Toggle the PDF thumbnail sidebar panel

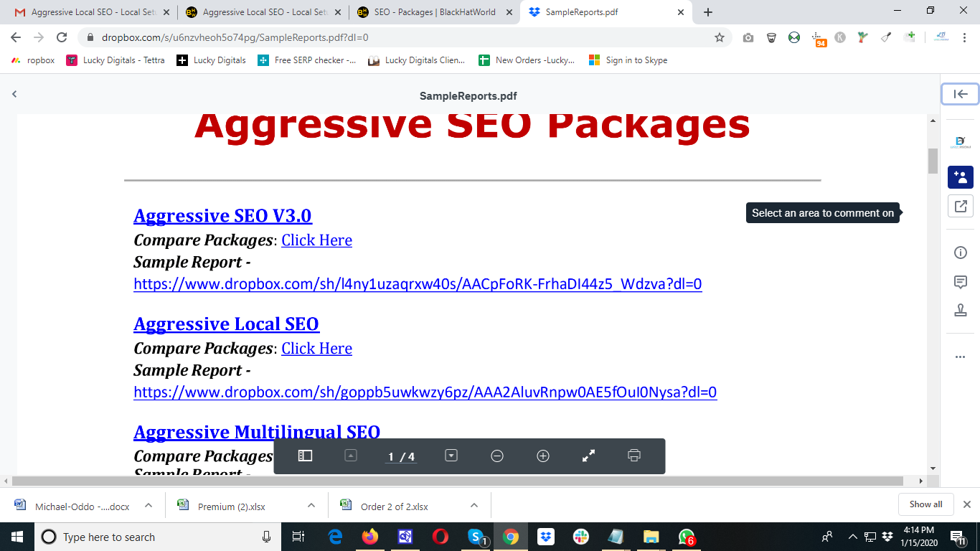(305, 456)
